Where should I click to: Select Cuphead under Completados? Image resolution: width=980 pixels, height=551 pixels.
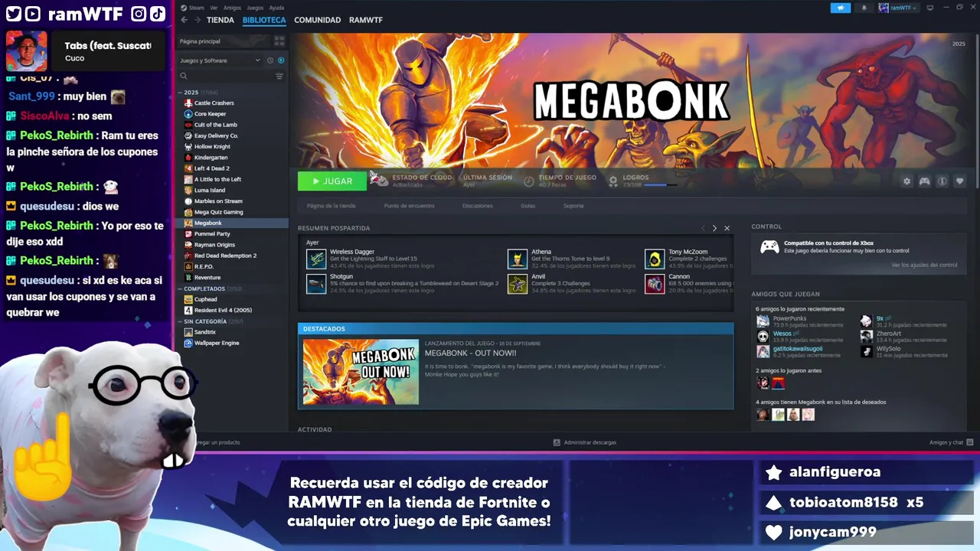point(205,299)
